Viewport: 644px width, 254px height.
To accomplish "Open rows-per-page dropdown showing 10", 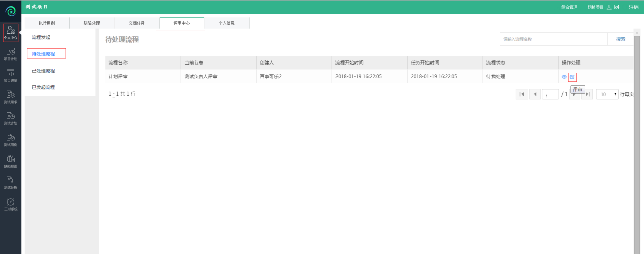I will (607, 94).
